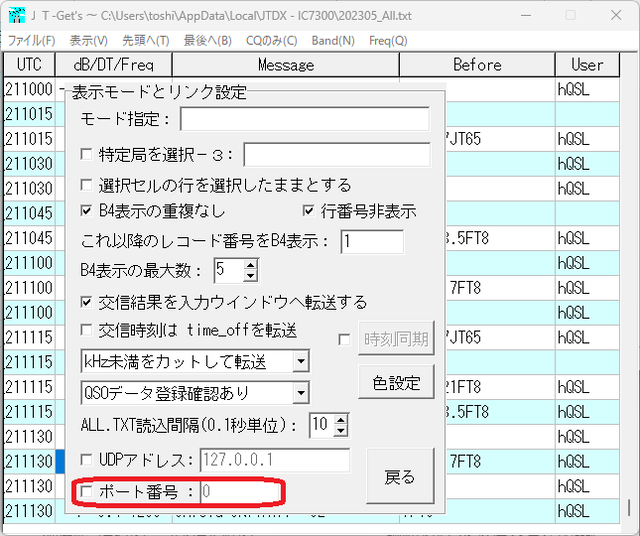Open the kHz未満をカットして転送 dropdown

[301, 361]
